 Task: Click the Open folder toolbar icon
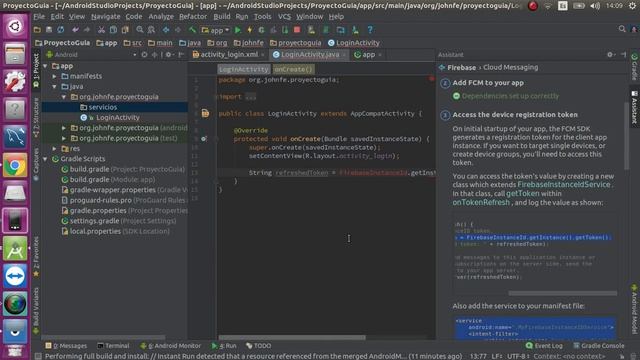[37, 30]
